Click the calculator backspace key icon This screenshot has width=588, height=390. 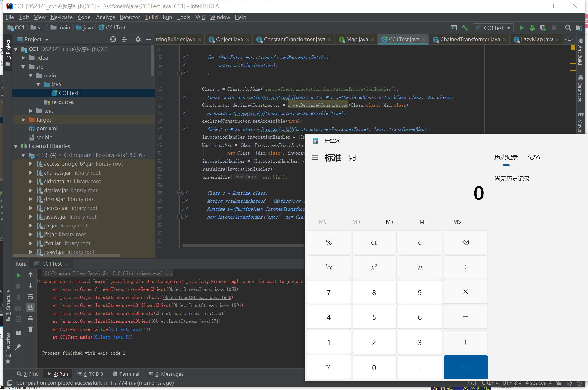466,242
